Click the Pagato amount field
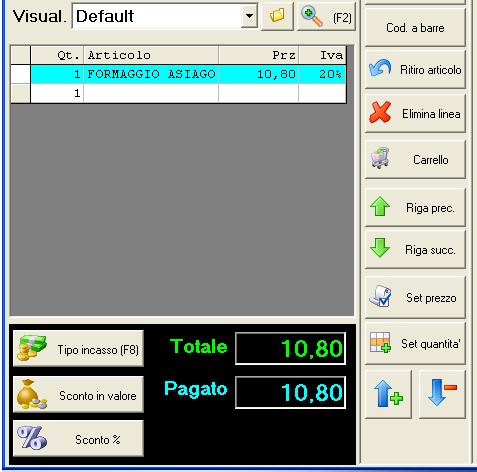This screenshot has width=477, height=472. pyautogui.click(x=290, y=392)
